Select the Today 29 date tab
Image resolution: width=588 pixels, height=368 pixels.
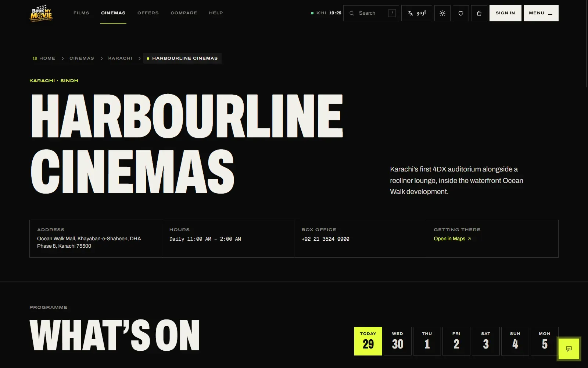pyautogui.click(x=368, y=341)
